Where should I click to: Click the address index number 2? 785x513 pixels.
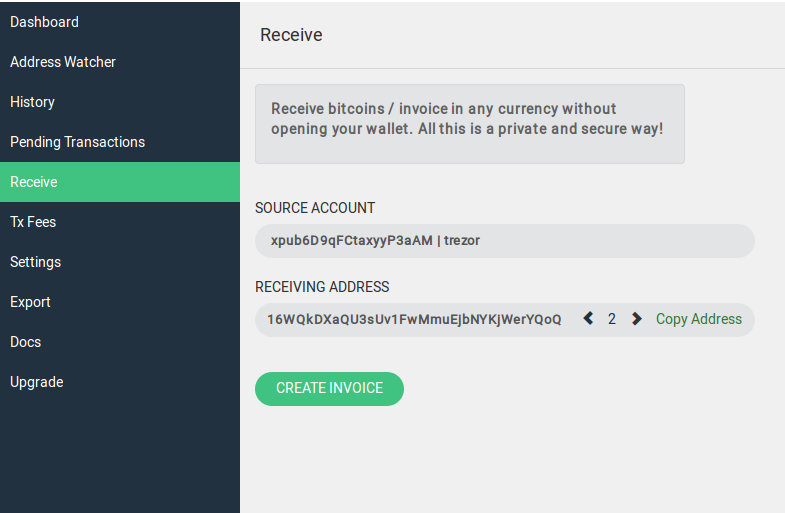[612, 319]
